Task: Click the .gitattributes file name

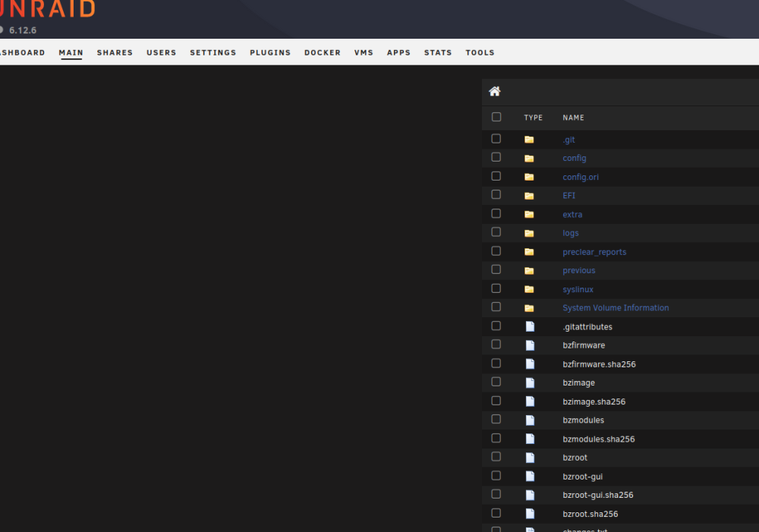Action: tap(587, 327)
